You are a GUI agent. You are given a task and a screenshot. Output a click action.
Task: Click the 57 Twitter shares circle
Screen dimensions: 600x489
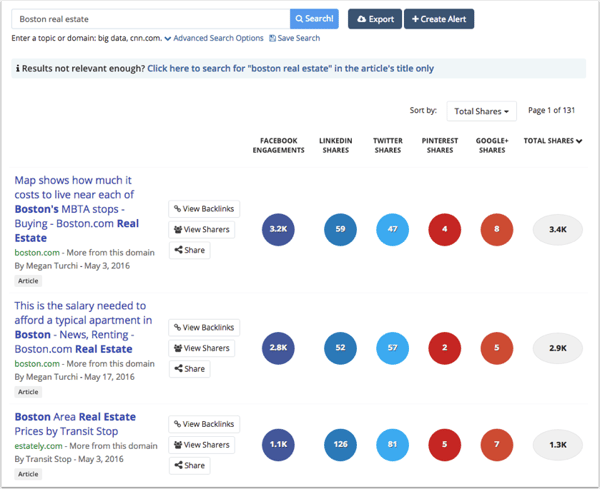point(392,348)
